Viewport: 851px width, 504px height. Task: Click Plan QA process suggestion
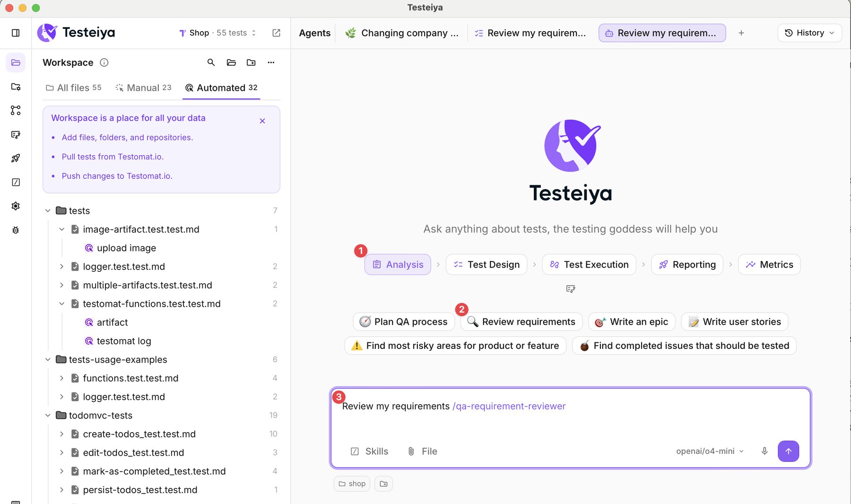pyautogui.click(x=404, y=322)
